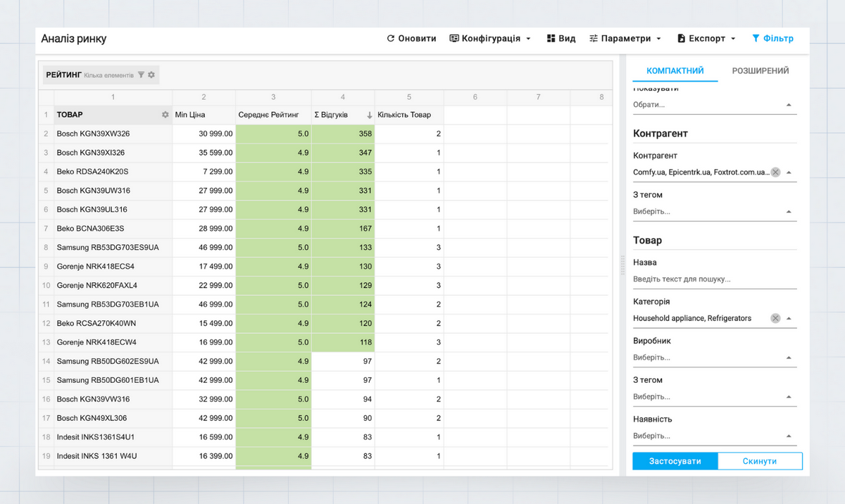Viewport: 845px width, 504px height.
Task: Open the Вид view layout switcher
Action: point(561,39)
